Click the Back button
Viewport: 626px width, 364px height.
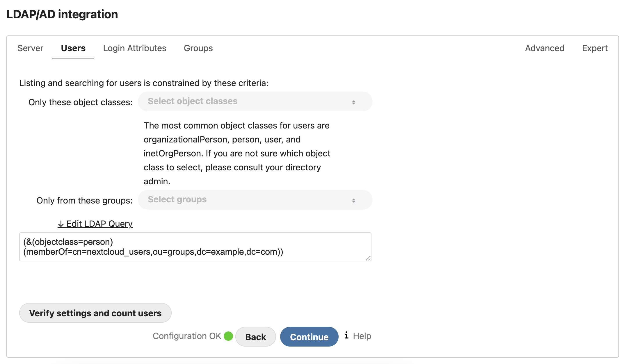pos(255,337)
